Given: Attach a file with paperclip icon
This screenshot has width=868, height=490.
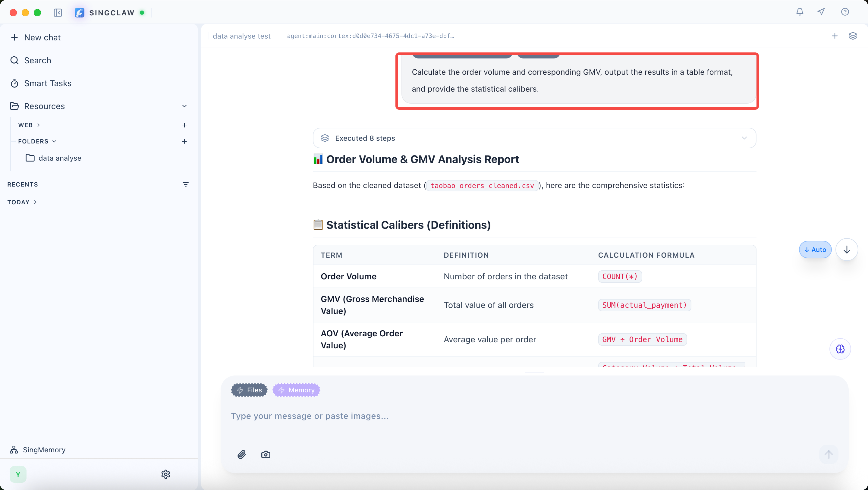Looking at the screenshot, I should pos(242,454).
